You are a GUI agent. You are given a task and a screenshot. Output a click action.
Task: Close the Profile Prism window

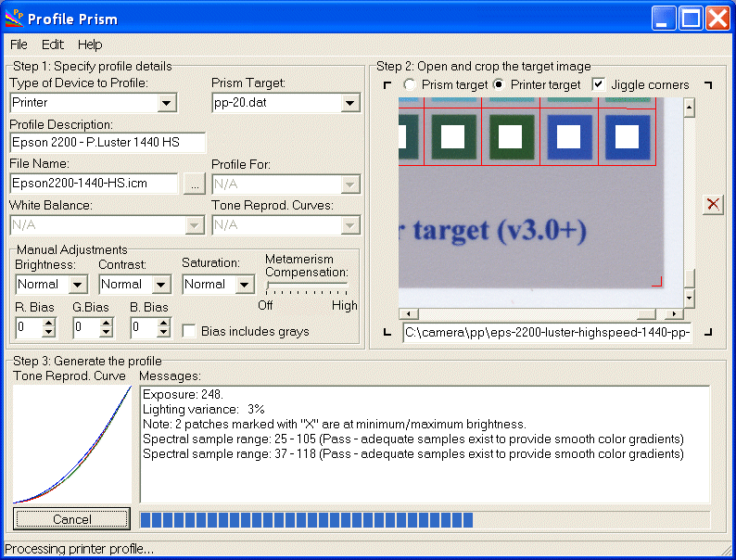(717, 19)
